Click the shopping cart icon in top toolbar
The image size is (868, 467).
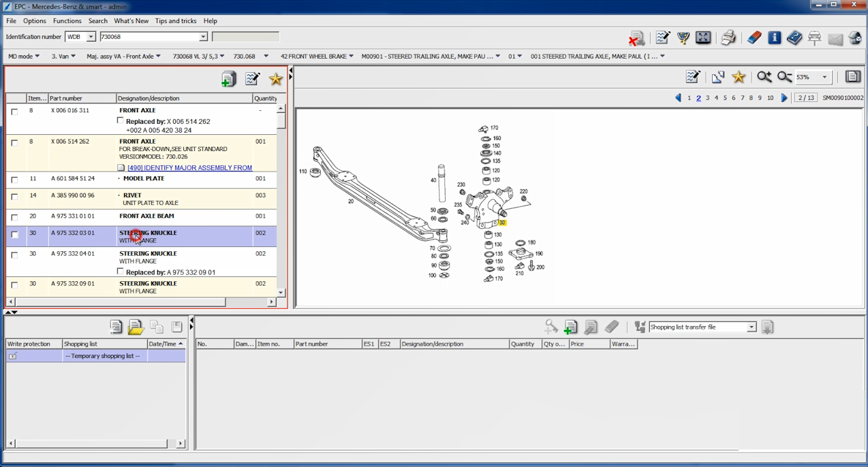683,37
